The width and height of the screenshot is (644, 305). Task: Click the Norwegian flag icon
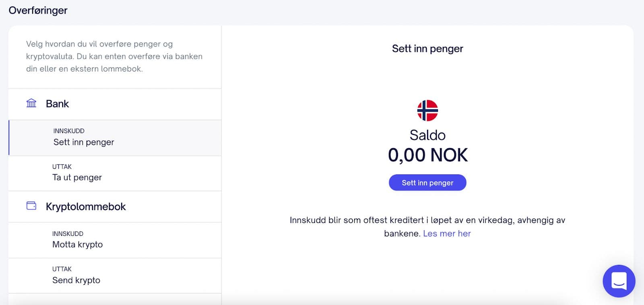point(427,111)
